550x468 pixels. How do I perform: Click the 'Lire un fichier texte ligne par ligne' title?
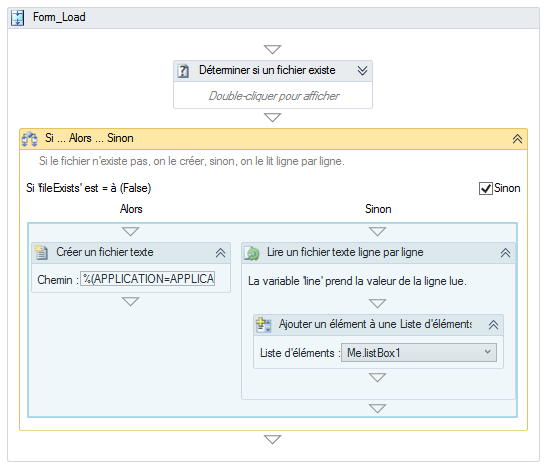tap(345, 252)
